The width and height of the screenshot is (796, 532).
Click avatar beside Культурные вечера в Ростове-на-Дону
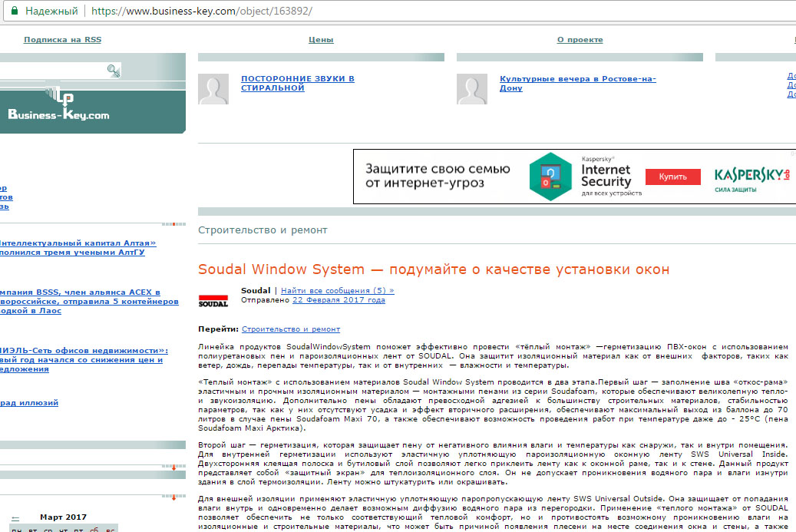click(x=472, y=89)
